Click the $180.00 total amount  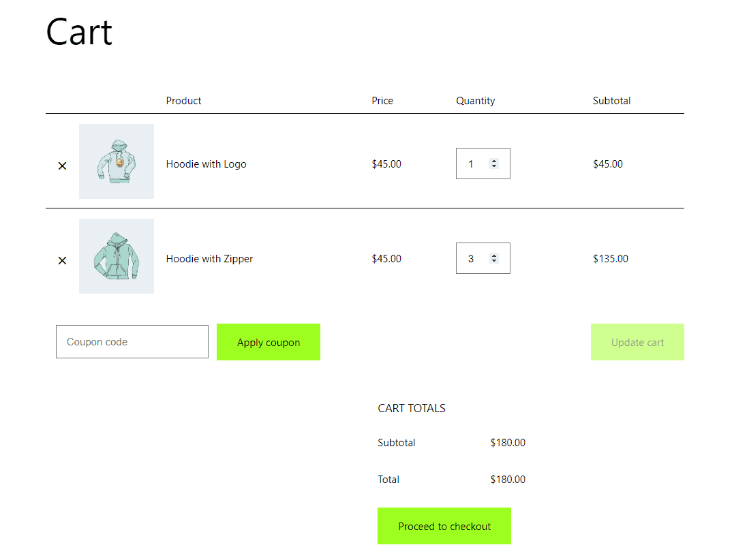tap(507, 479)
